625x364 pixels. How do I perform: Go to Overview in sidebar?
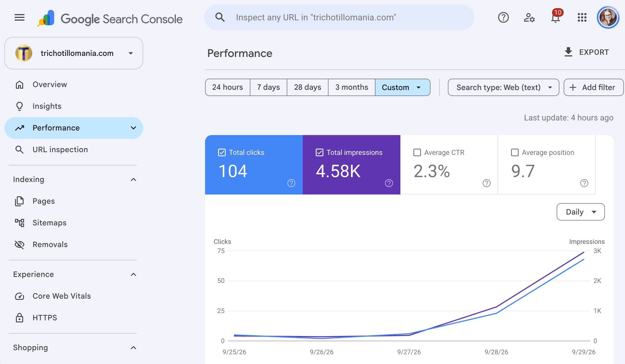click(x=74, y=85)
